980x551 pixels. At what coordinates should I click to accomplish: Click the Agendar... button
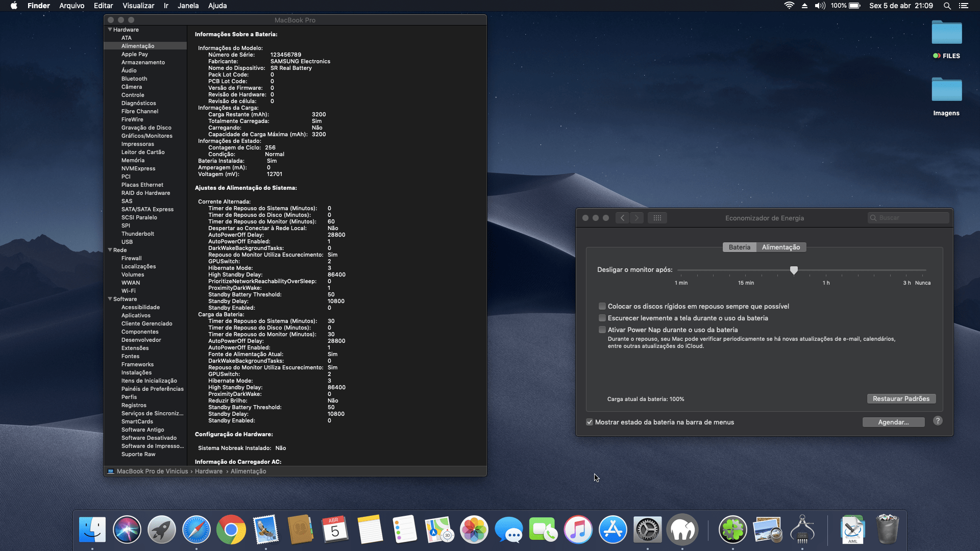[x=893, y=422]
